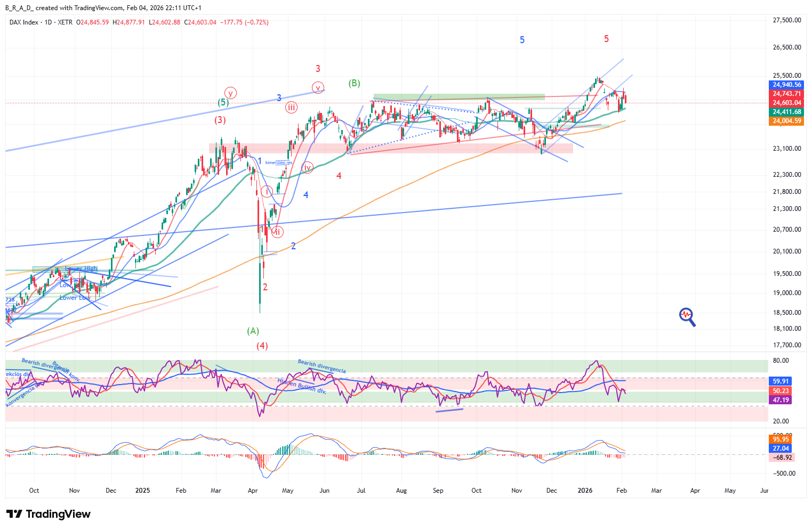812x530 pixels.
Task: Select the circled ii wave marker
Action: click(x=277, y=231)
